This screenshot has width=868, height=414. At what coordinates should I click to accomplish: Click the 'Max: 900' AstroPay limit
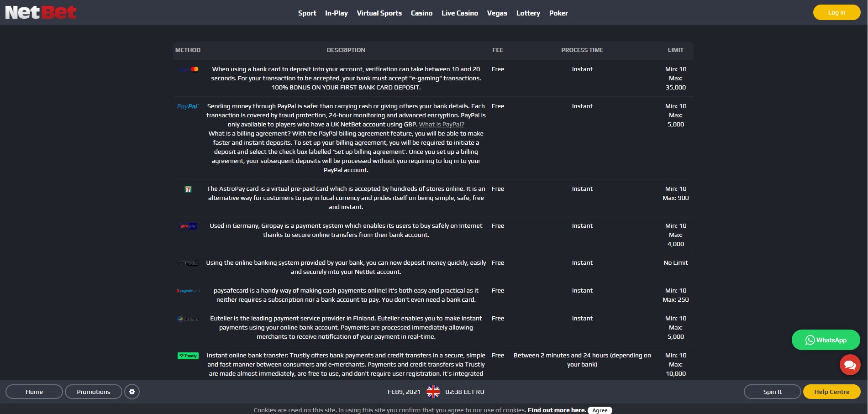pos(676,198)
